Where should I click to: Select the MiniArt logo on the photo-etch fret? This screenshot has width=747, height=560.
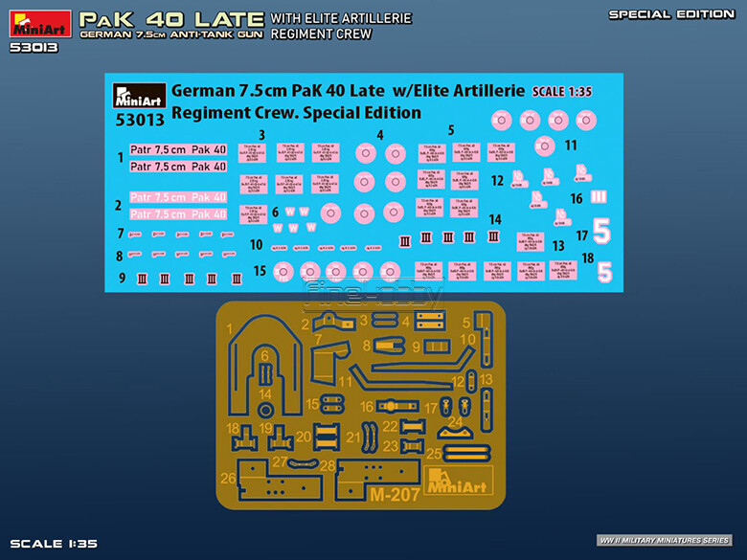click(x=458, y=482)
